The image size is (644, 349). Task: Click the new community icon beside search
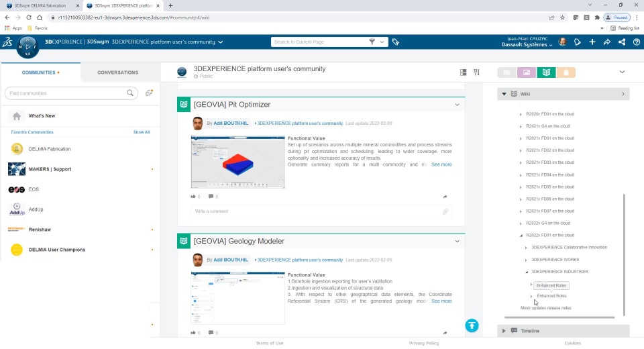149,93
